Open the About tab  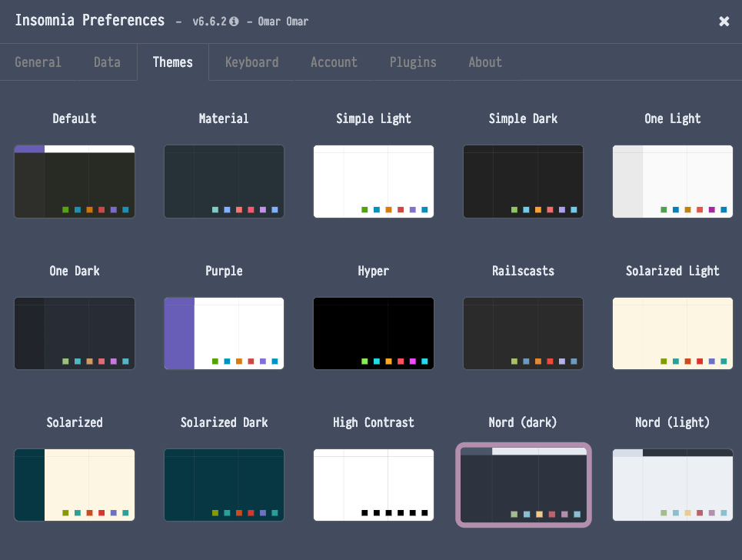click(x=485, y=62)
